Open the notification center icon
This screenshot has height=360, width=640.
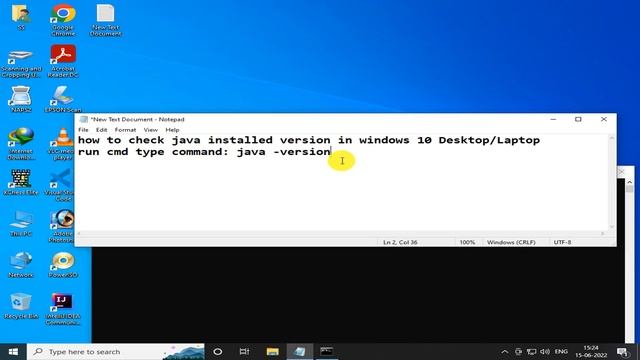pos(623,351)
